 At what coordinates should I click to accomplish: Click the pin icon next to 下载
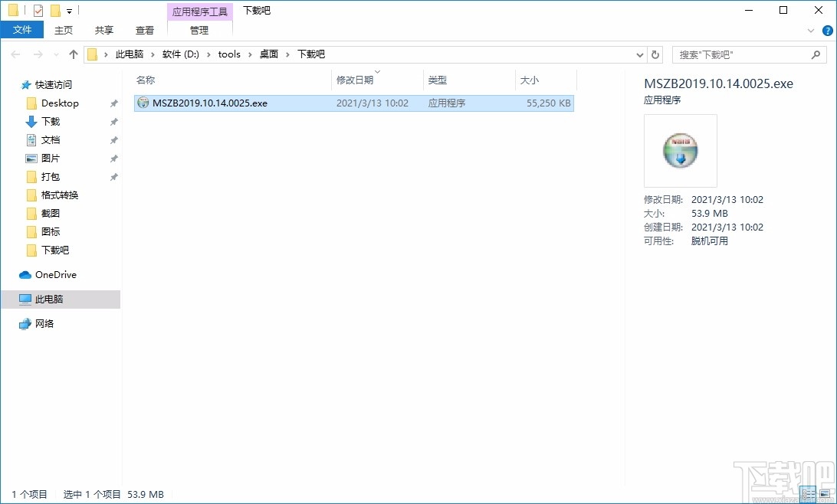[113, 122]
